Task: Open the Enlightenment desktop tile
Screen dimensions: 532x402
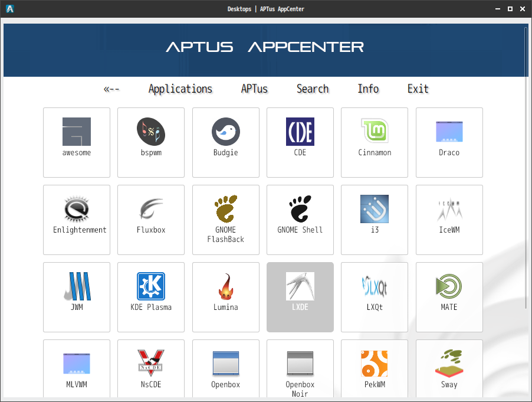Action: pos(77,220)
